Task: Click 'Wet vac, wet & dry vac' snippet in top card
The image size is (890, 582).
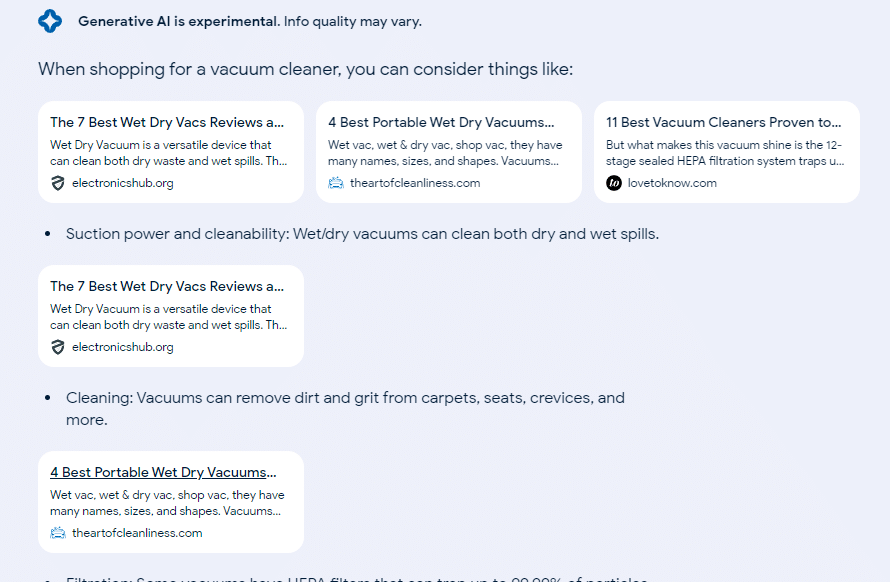Action: coord(445,153)
